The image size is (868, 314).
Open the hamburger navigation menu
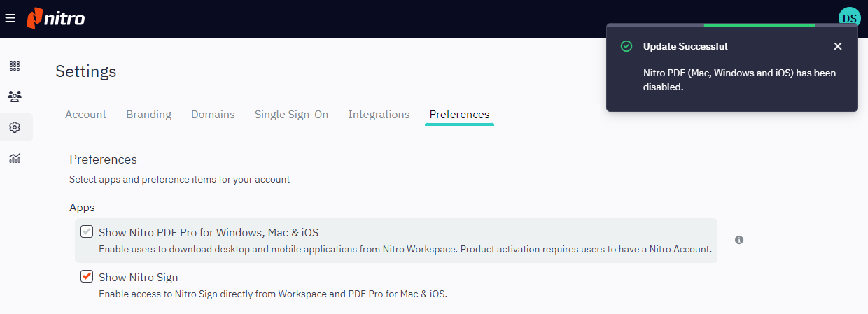pos(10,18)
